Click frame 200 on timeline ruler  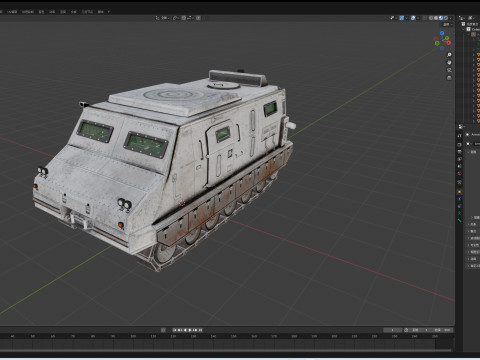point(334,336)
